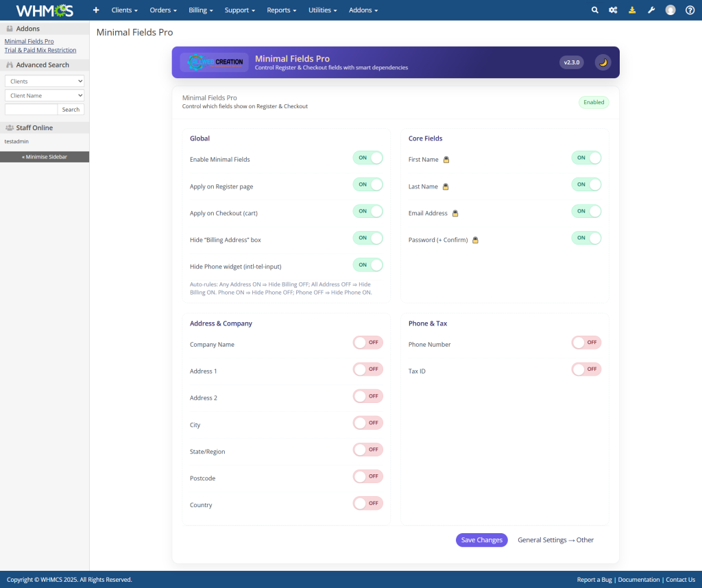The width and height of the screenshot is (702, 588).
Task: Click the search magnifier icon in top bar
Action: coord(594,10)
